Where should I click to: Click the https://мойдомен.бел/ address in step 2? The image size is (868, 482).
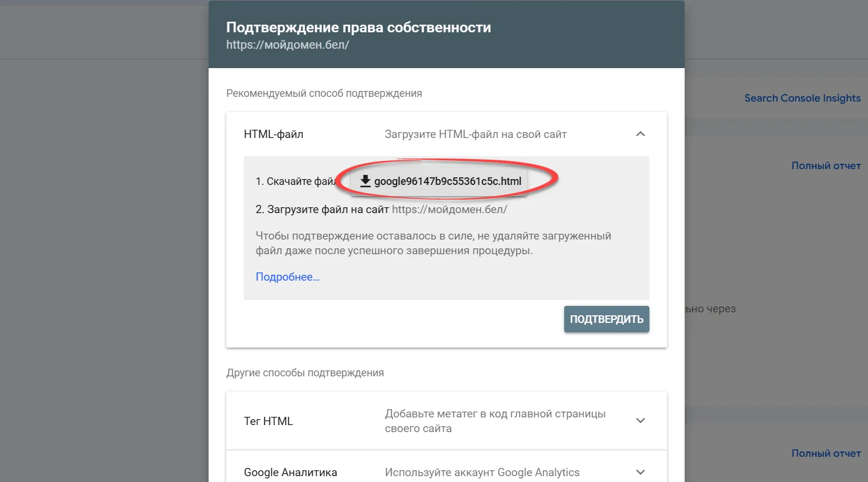pyautogui.click(x=449, y=210)
